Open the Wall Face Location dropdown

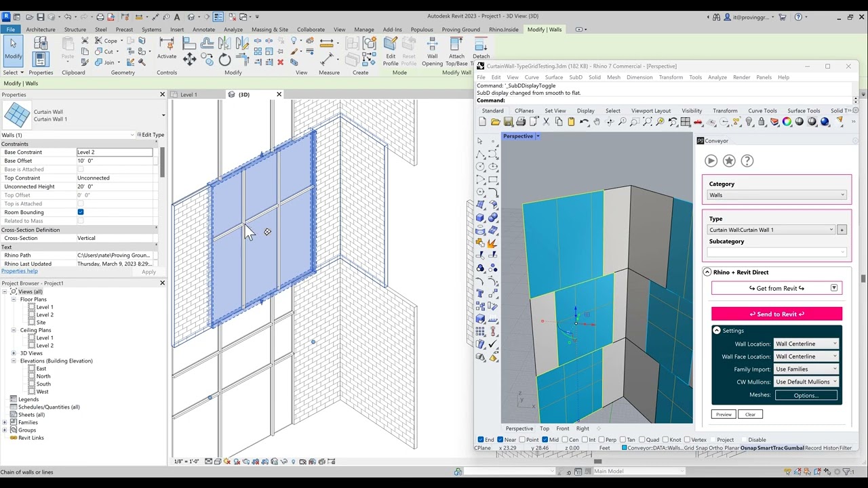806,357
